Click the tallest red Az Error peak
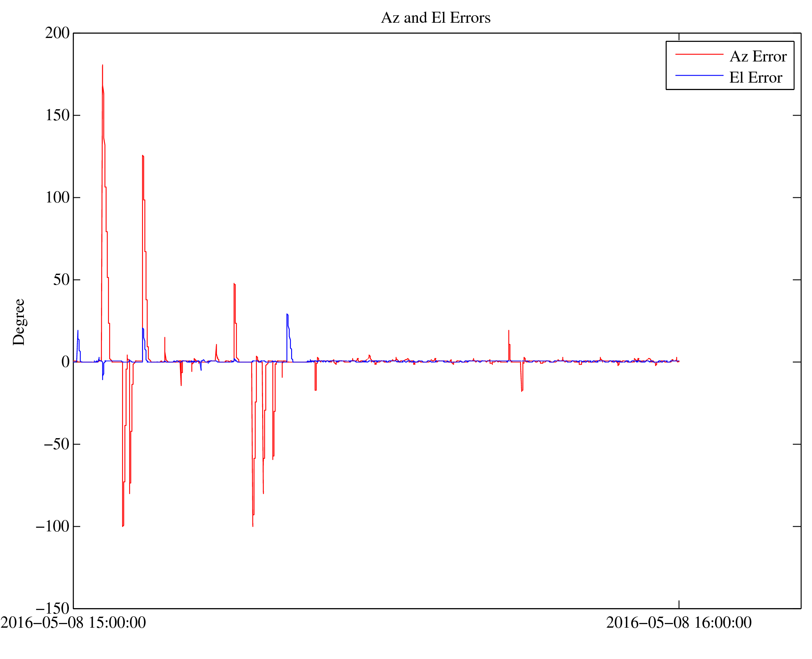Screen dimensions: 812x659 [x=103, y=67]
